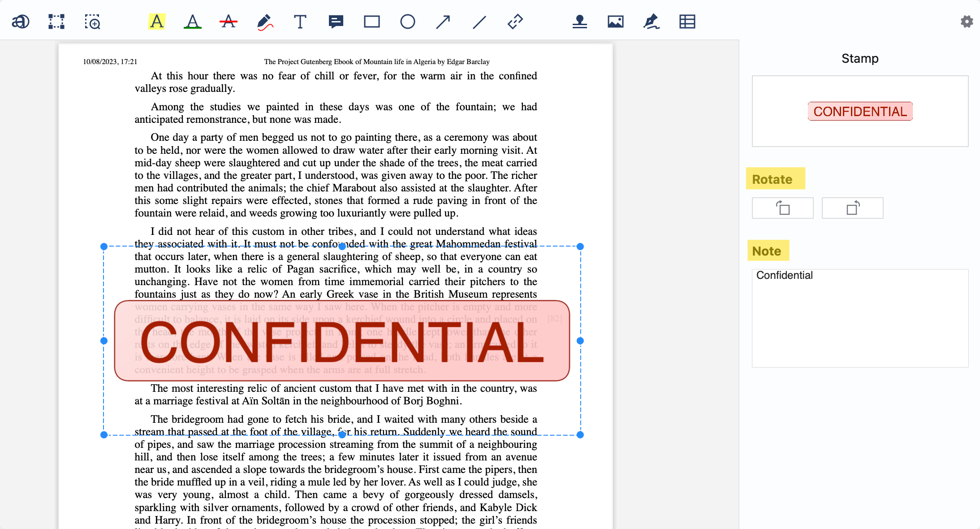Click the Rotate section label
980x529 pixels.
(772, 179)
